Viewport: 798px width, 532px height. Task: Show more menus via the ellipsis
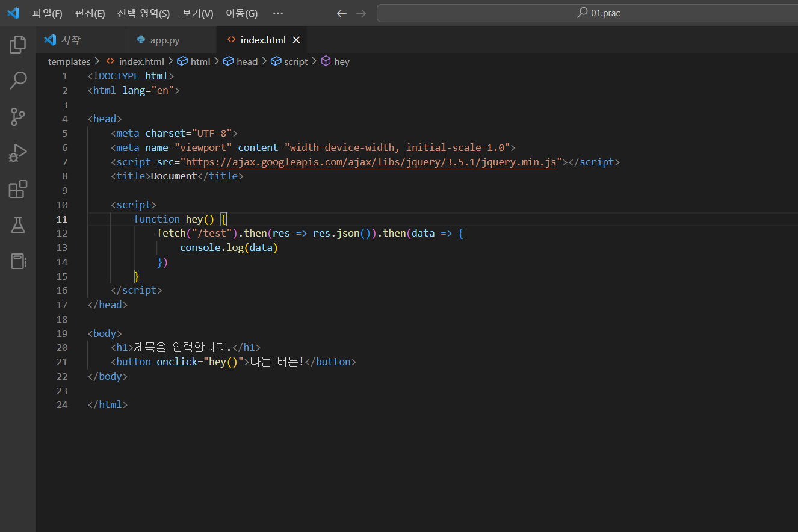tap(277, 13)
